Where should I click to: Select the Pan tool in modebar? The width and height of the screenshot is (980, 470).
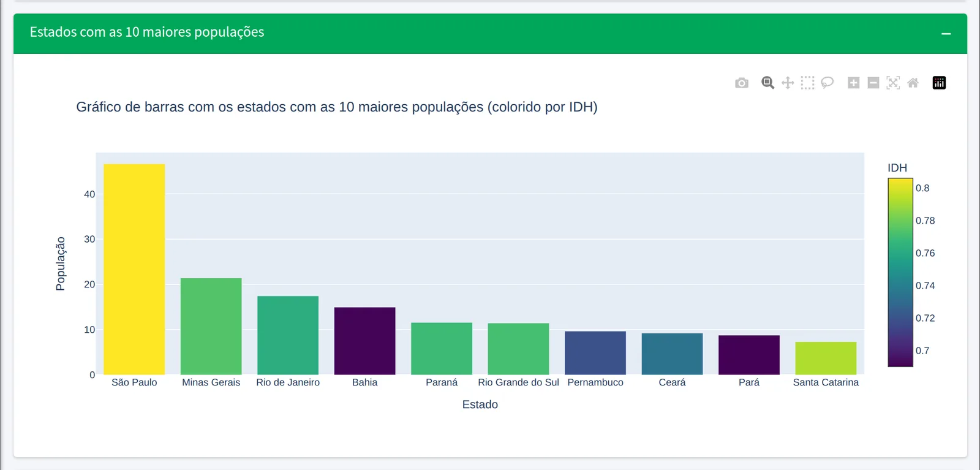pos(788,83)
